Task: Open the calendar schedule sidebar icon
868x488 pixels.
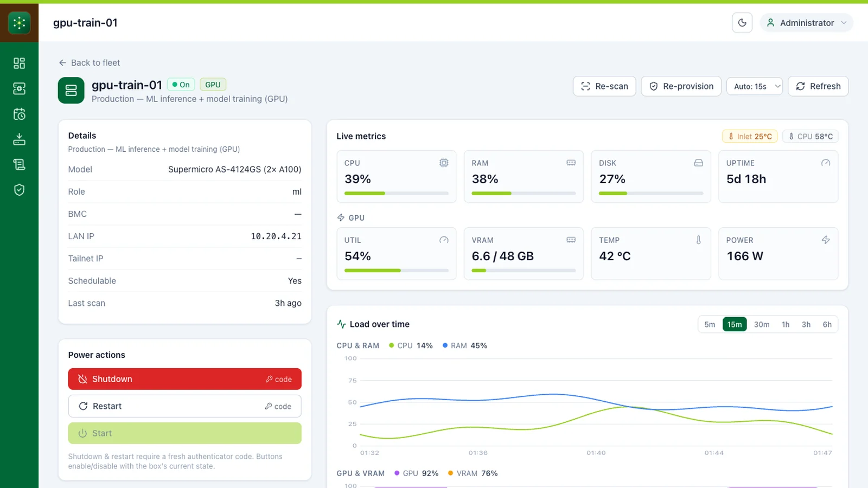Action: (x=19, y=114)
